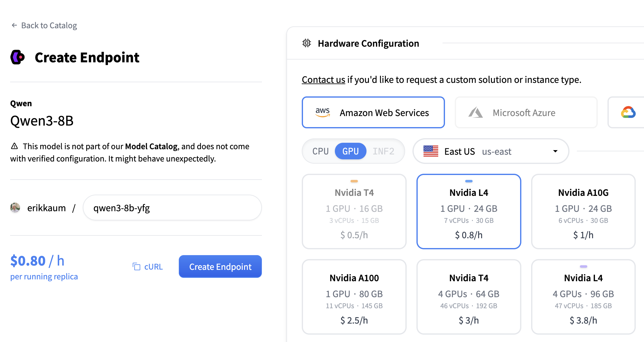The width and height of the screenshot is (644, 342).
Task: Open the East US region dropdown
Action: (x=491, y=151)
